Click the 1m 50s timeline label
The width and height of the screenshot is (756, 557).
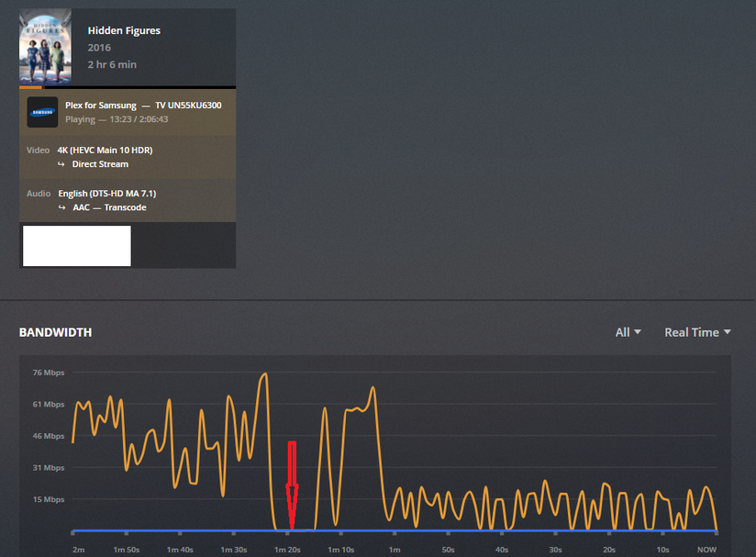click(x=127, y=550)
